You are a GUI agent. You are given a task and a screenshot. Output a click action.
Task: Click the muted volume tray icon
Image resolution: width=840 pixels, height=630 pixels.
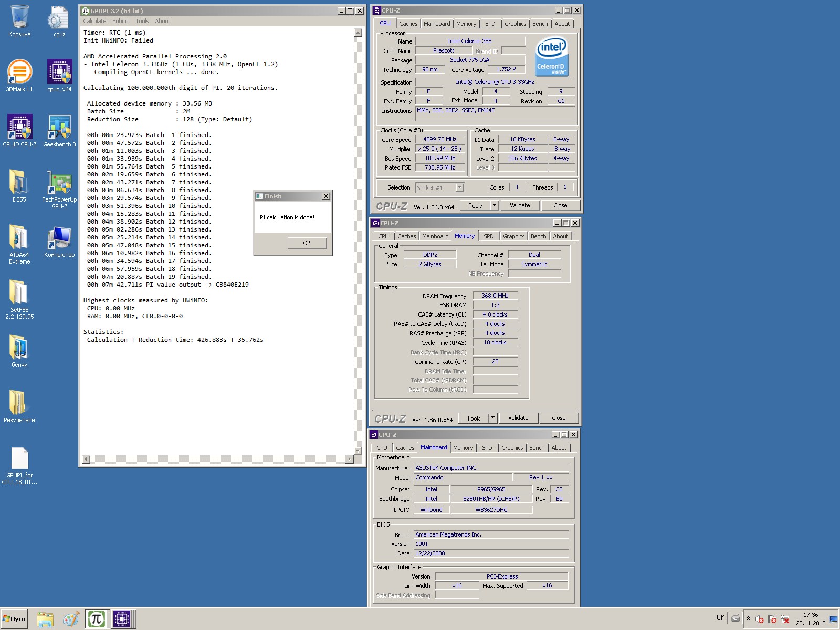click(x=759, y=619)
